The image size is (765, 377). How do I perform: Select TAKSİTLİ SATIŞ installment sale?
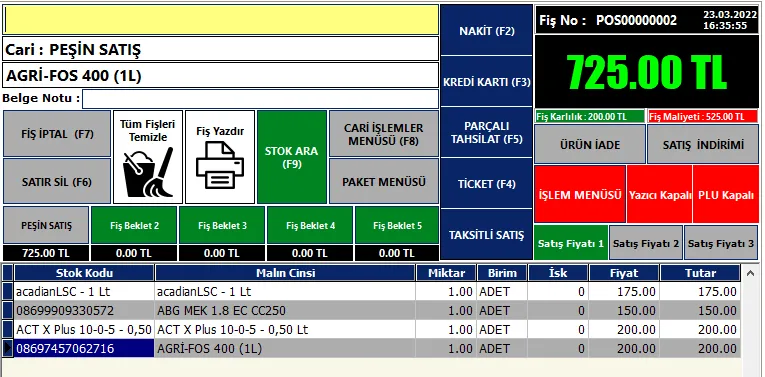(486, 235)
